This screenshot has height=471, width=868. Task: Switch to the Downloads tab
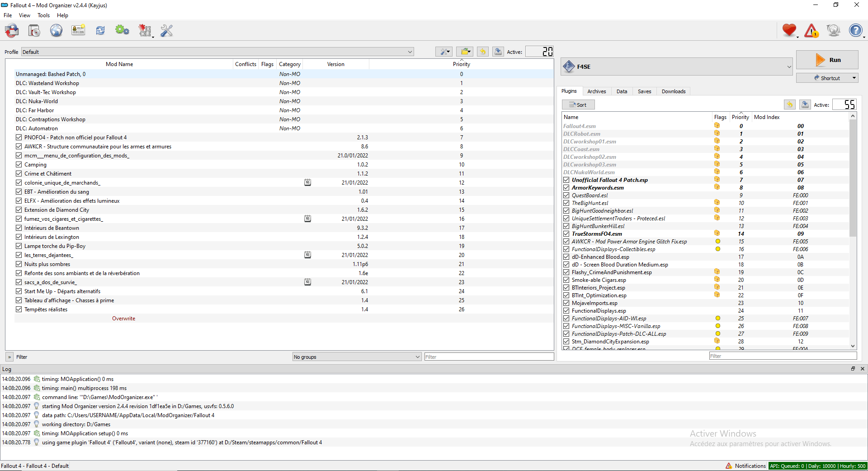(x=674, y=91)
